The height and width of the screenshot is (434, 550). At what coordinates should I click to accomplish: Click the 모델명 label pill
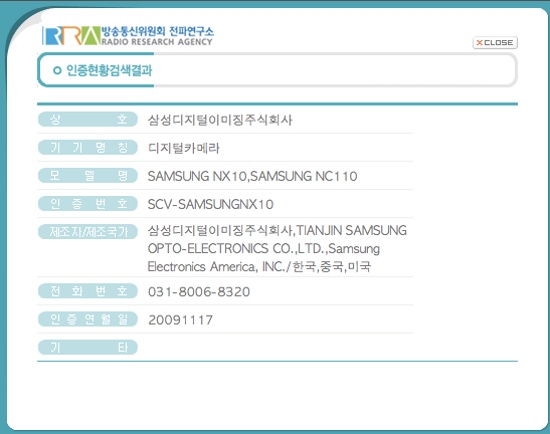(88, 175)
